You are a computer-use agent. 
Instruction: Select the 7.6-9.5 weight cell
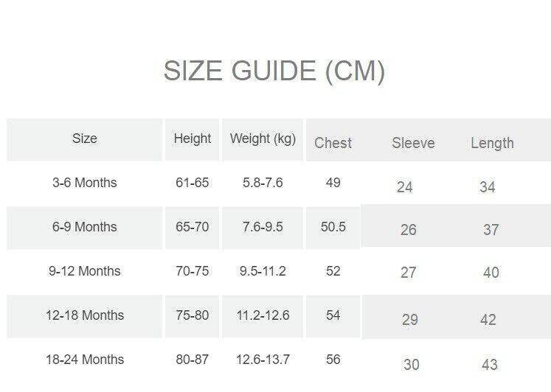point(263,227)
